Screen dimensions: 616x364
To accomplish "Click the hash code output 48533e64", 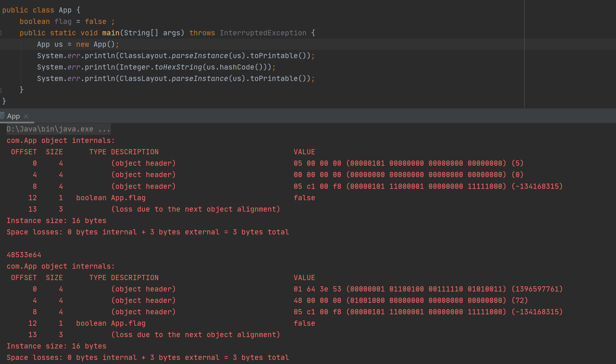I will tap(24, 255).
